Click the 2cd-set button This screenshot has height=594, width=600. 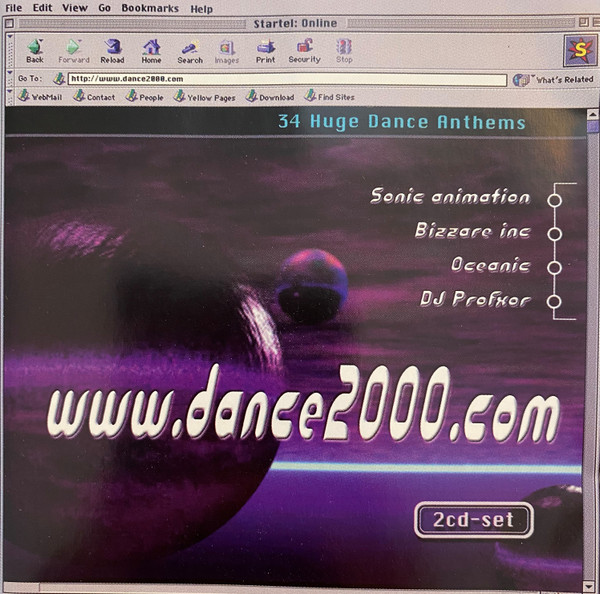474,520
